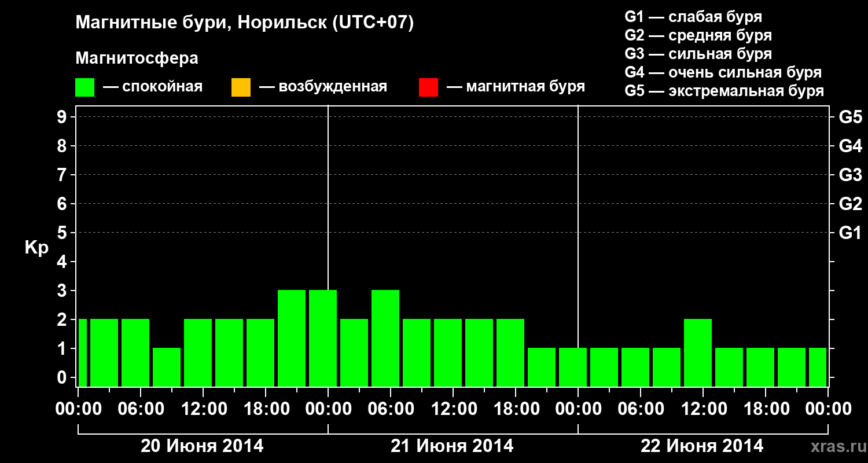Click the 18:00 time label under 22 Июня
The width and height of the screenshot is (868, 463).
(x=766, y=409)
